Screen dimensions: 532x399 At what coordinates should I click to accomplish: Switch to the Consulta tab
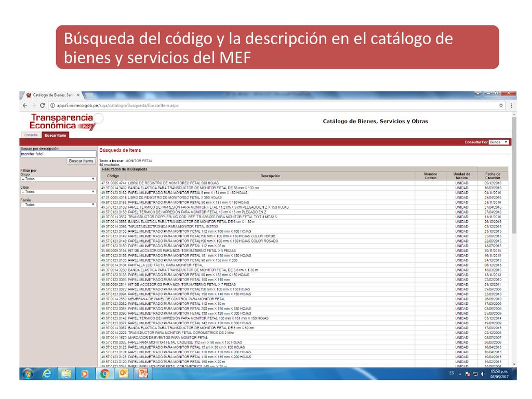point(31,135)
